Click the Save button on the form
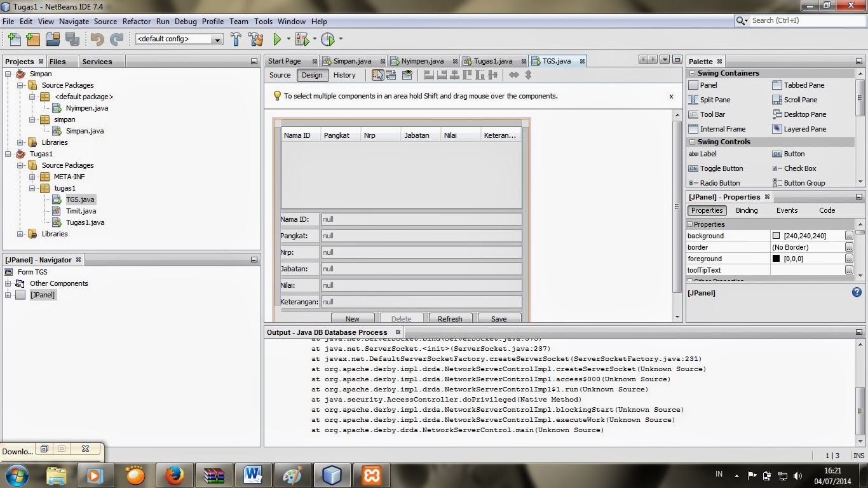868x488 pixels. click(499, 318)
